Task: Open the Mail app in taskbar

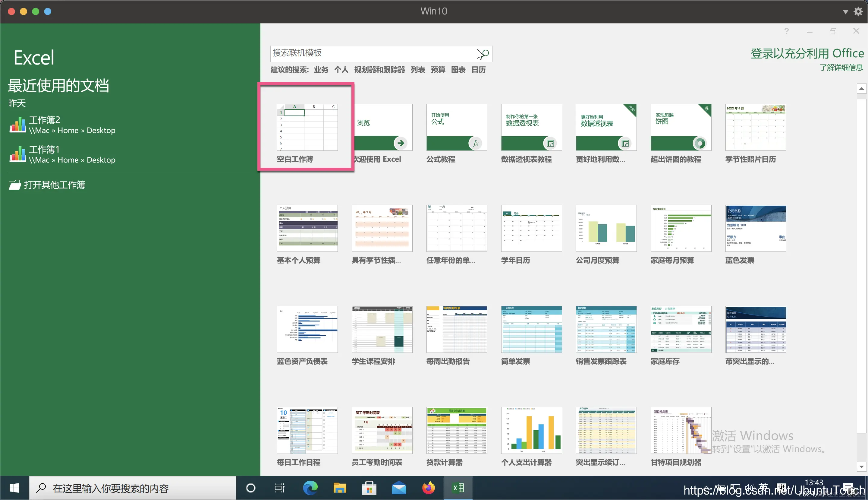Action: [x=399, y=488]
